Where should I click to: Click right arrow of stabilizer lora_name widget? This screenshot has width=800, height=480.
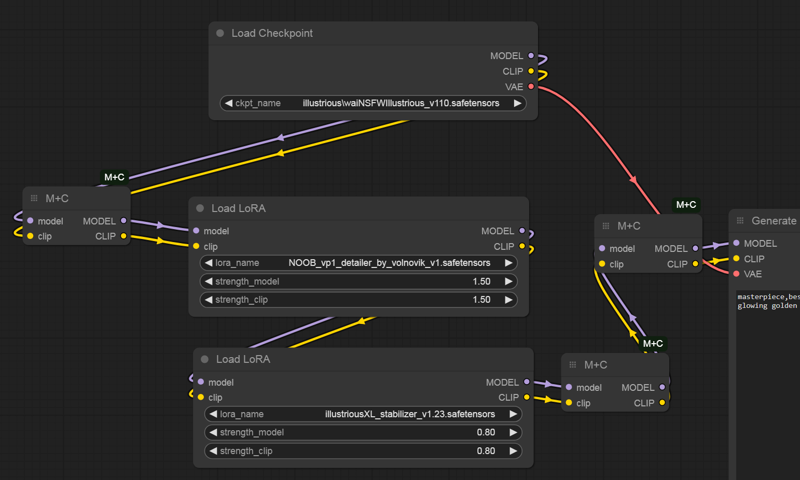pos(513,414)
